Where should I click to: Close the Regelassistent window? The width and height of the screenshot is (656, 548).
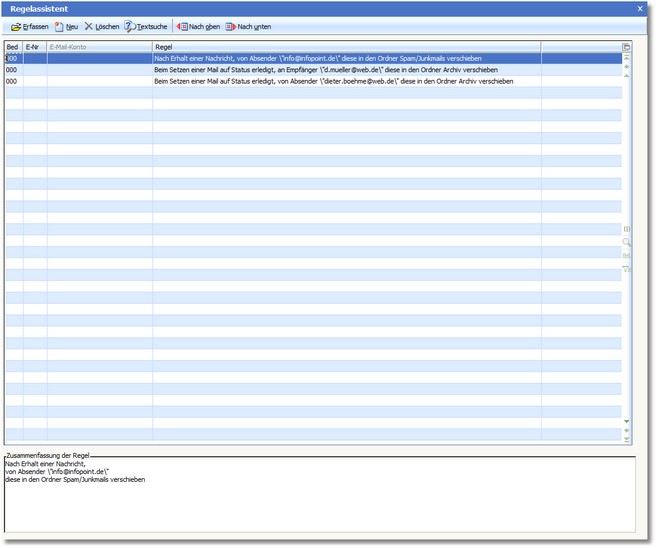pyautogui.click(x=640, y=8)
